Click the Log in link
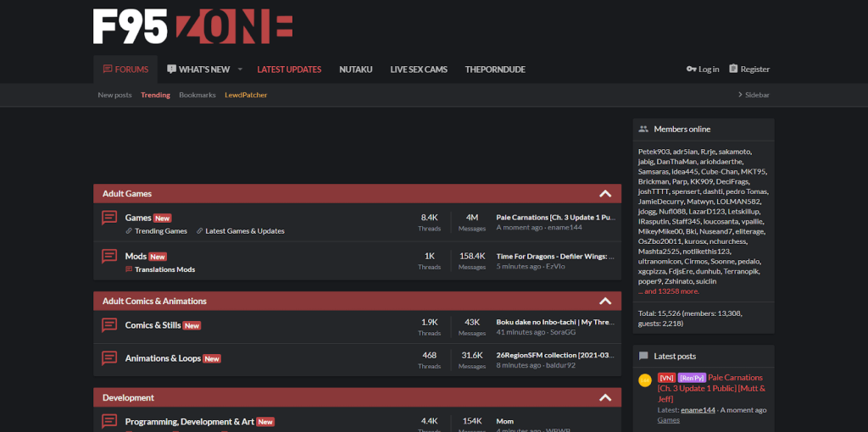This screenshot has height=432, width=868. pos(703,69)
